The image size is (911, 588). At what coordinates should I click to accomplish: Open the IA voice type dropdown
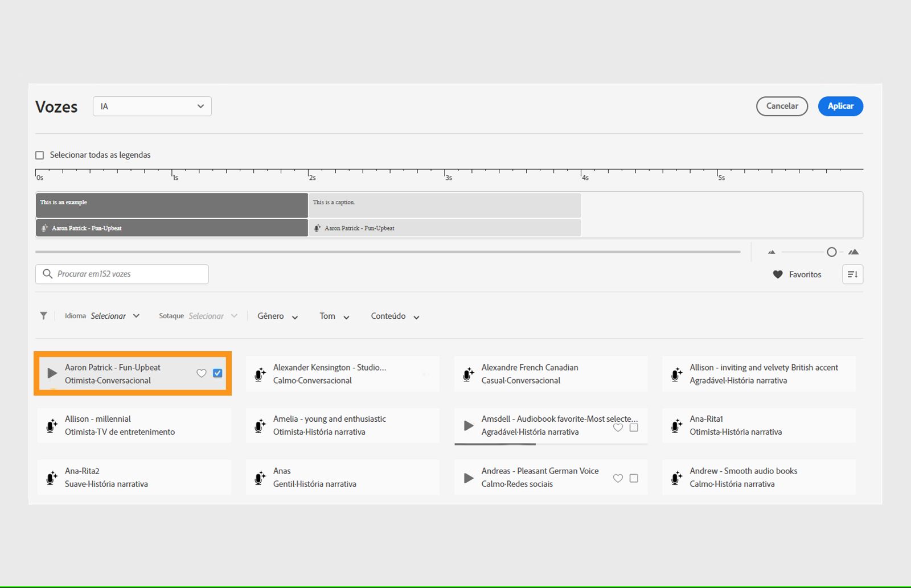(152, 106)
